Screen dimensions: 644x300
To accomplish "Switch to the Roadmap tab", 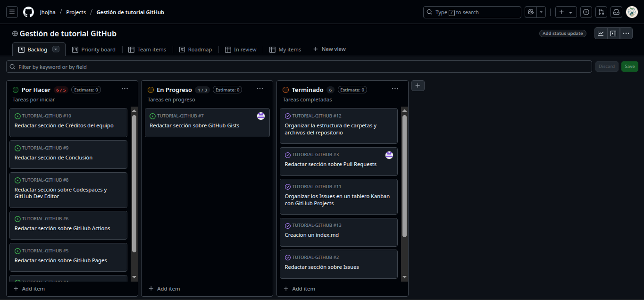I will click(196, 50).
